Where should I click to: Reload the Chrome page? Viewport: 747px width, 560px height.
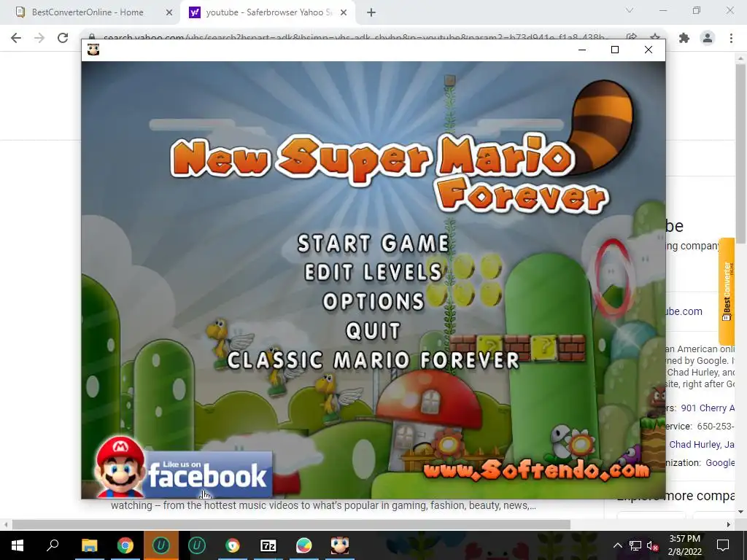(x=63, y=38)
